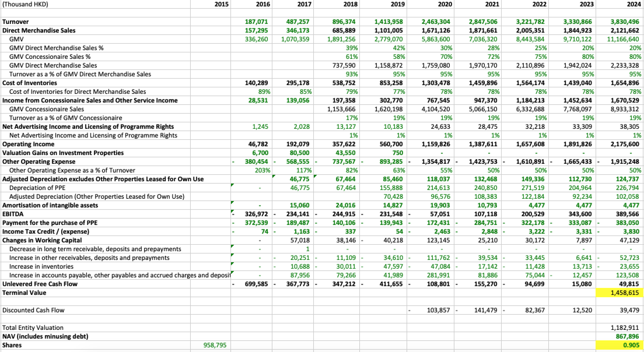Select the Turnover row label
This screenshot has width=644, height=352.
15,22
